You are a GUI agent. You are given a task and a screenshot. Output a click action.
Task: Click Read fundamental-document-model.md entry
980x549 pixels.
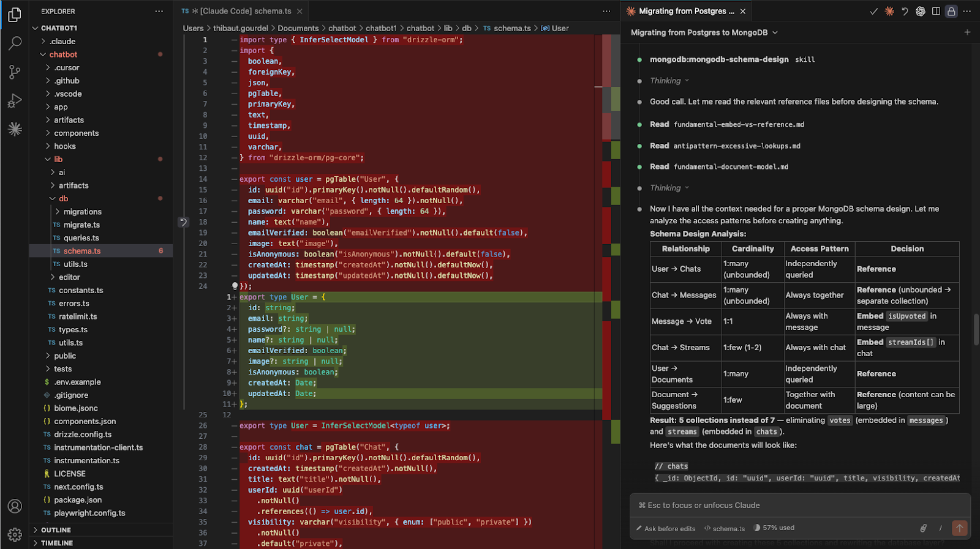pos(719,166)
